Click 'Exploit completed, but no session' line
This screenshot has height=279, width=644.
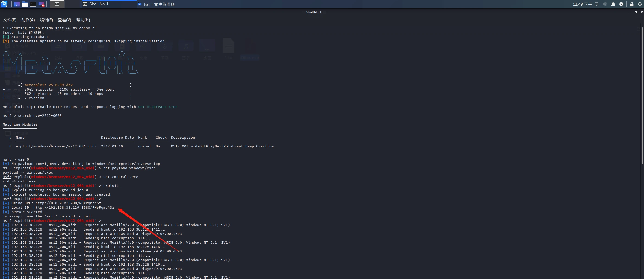[x=57, y=194]
